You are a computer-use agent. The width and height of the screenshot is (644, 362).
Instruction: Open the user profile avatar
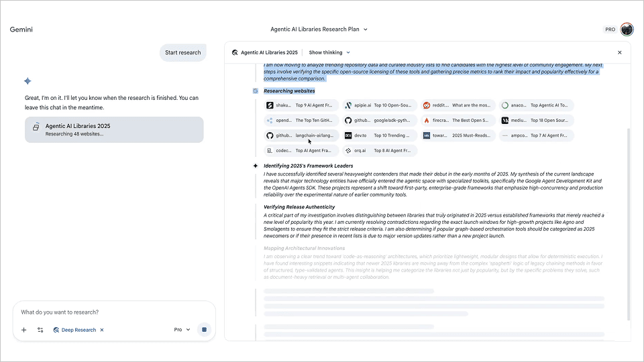(627, 29)
